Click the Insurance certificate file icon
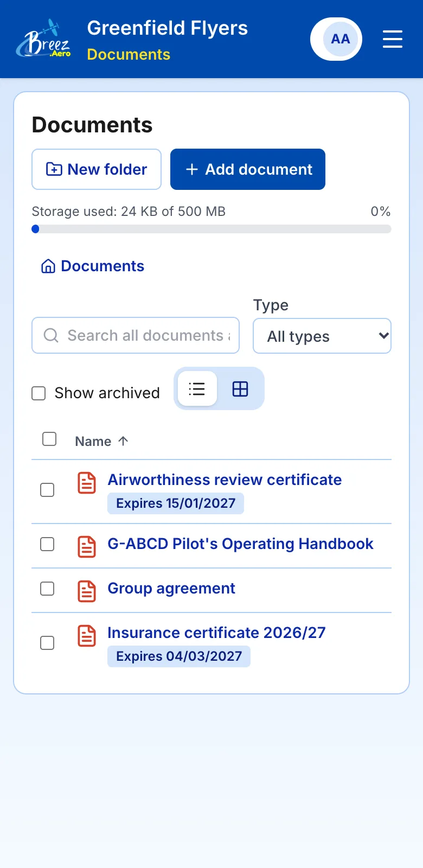Image resolution: width=423 pixels, height=868 pixels. (x=87, y=636)
